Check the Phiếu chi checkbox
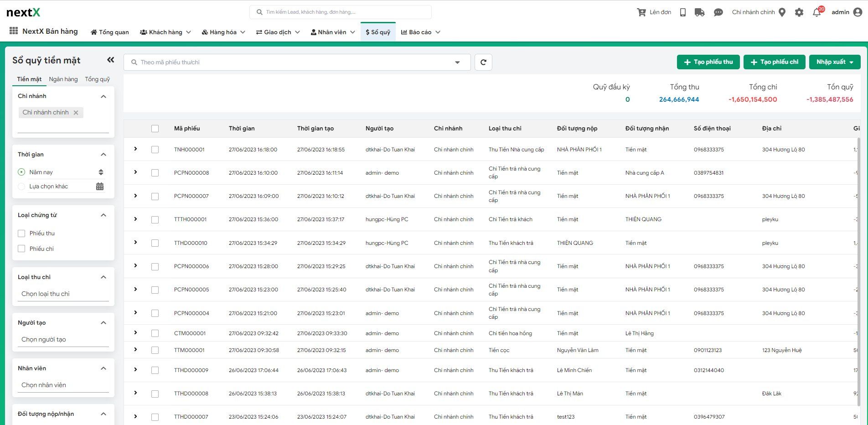The height and width of the screenshot is (425, 868). click(x=21, y=249)
